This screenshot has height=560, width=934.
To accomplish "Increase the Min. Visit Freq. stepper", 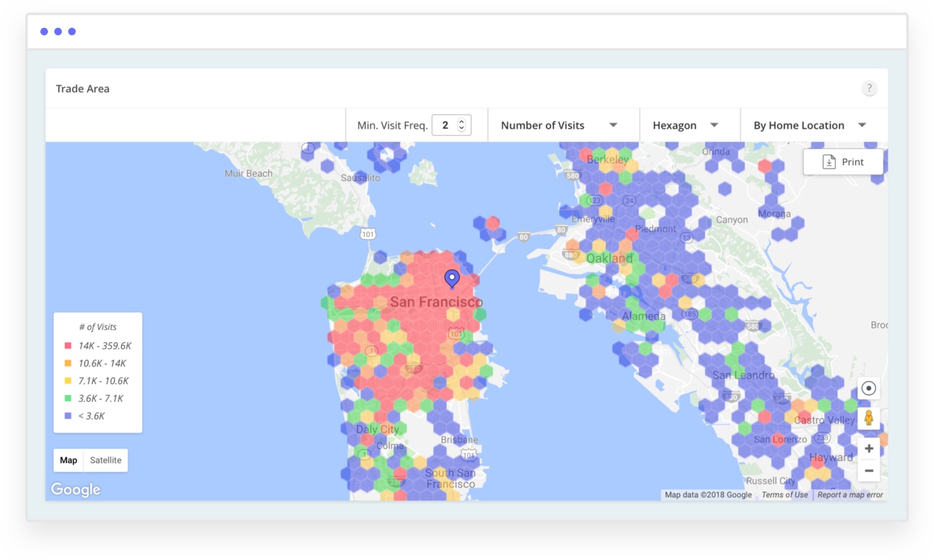I will (461, 121).
